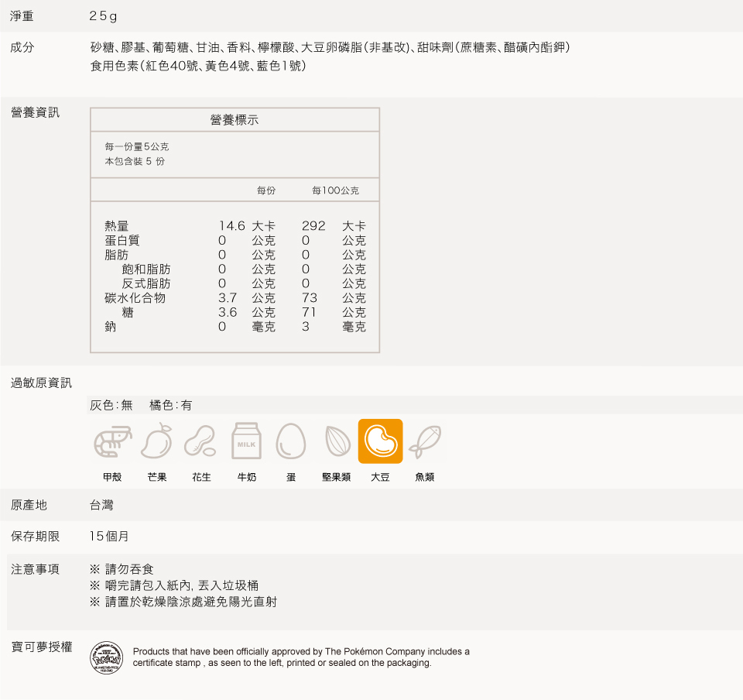Click the 原產地 origin heading

[29, 505]
